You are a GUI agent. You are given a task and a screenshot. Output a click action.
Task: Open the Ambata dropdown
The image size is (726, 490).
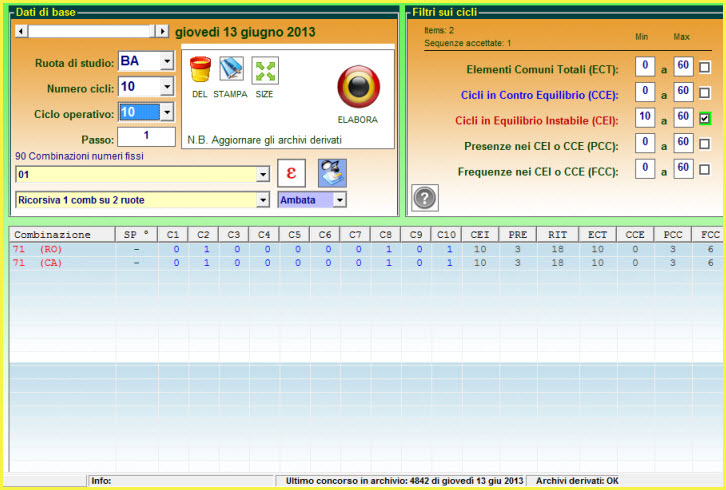340,200
